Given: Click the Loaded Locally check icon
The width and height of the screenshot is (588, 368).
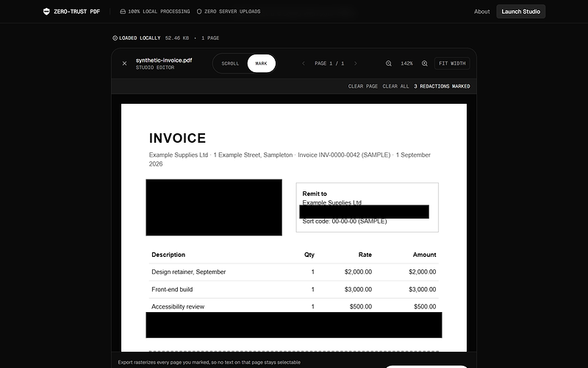Looking at the screenshot, I should (x=115, y=38).
